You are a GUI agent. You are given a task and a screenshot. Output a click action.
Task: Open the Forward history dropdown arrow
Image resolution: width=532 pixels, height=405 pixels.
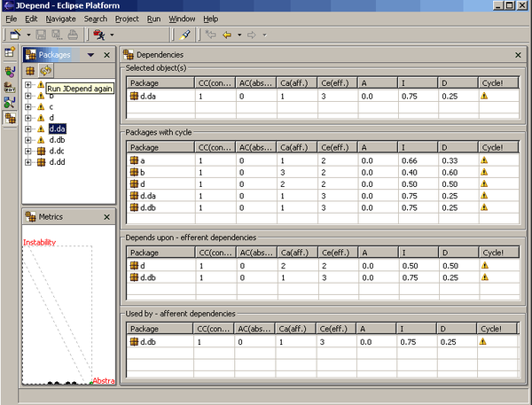(x=264, y=35)
